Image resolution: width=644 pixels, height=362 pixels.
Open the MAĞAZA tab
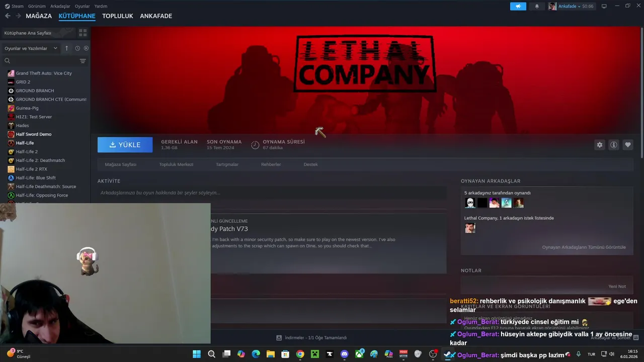coord(39,16)
